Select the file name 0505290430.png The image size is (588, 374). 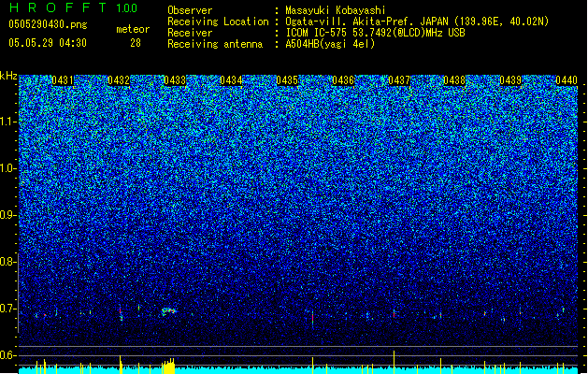(48, 24)
